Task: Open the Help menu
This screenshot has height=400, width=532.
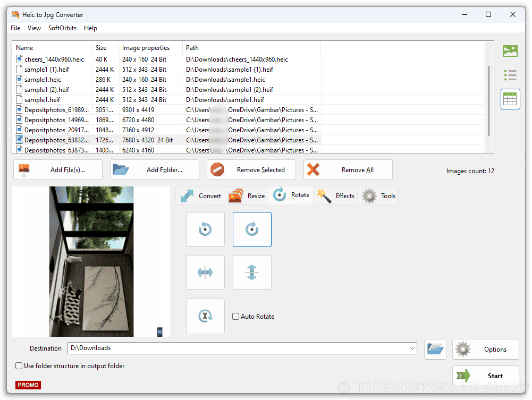Action: pos(90,28)
